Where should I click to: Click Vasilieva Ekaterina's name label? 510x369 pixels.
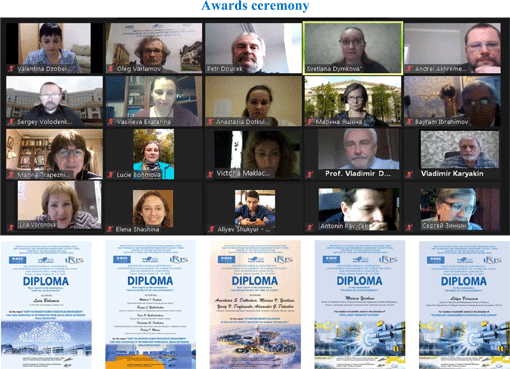tap(143, 122)
